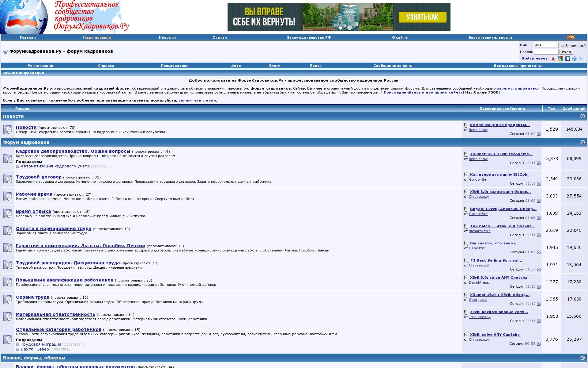
Task: Go to last post in Новости row
Action: pos(539,134)
